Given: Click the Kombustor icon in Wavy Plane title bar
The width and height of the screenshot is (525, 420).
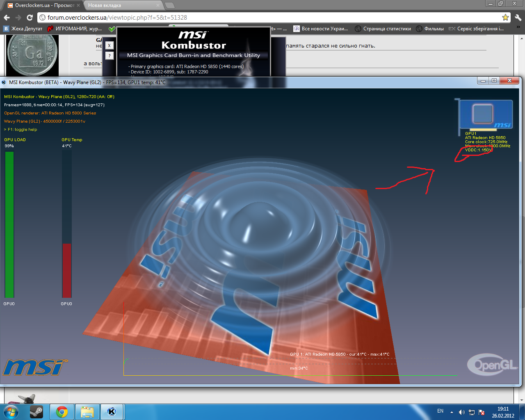Looking at the screenshot, I should (x=4, y=82).
